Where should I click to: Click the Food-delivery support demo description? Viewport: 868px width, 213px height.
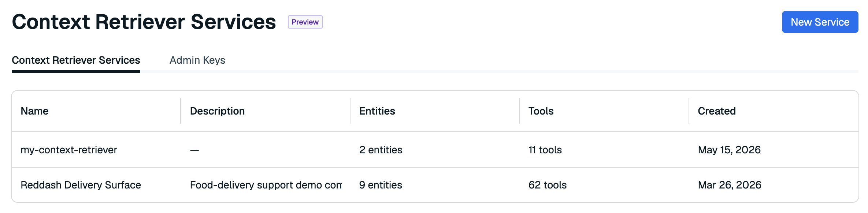click(266, 185)
